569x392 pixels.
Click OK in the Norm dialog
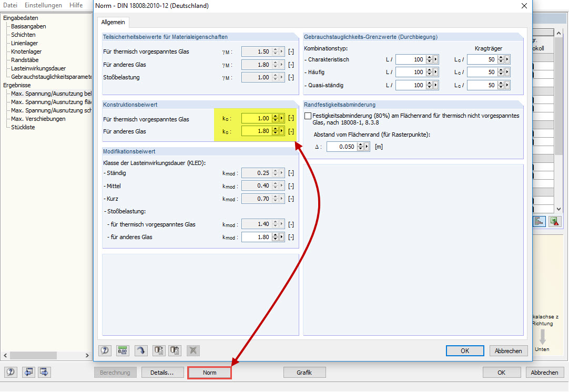(465, 350)
